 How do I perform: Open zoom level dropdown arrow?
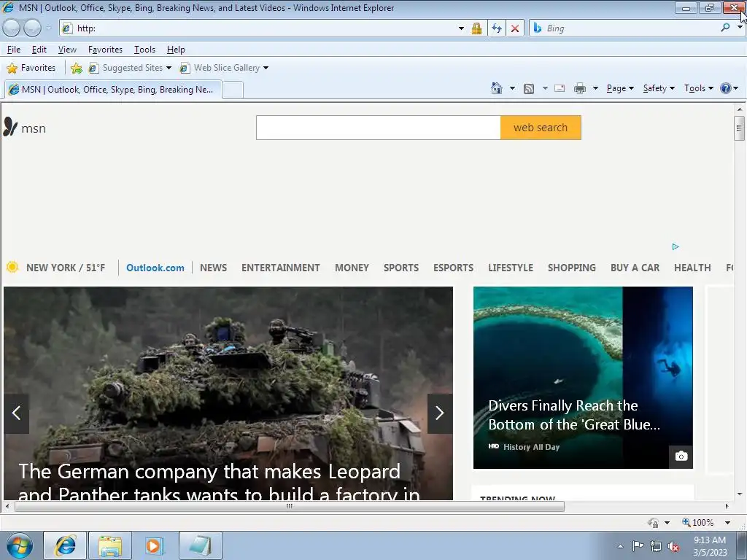tap(727, 523)
